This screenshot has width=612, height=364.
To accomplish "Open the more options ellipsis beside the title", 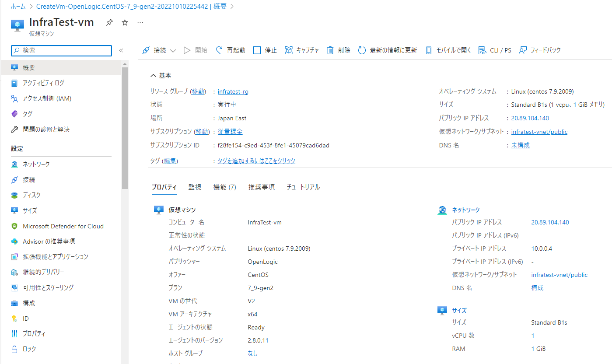I will pos(140,23).
